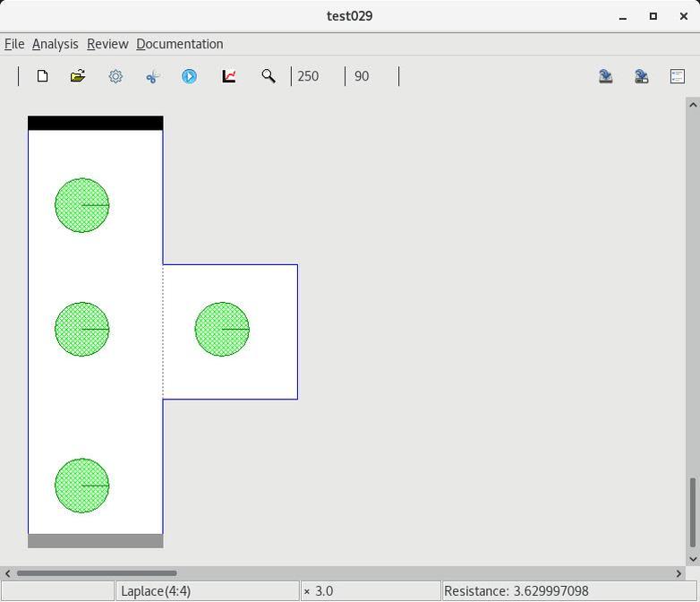This screenshot has width=700, height=602.
Task: Click the magnifying glass zoom icon
Action: point(268,76)
